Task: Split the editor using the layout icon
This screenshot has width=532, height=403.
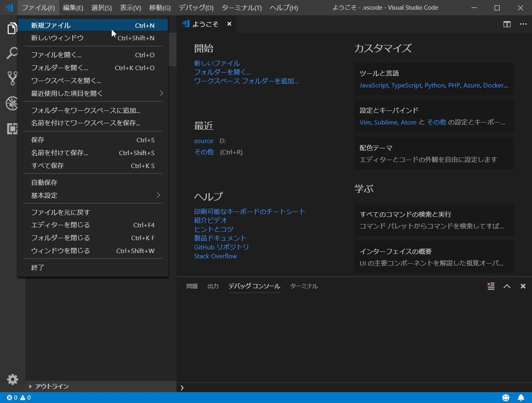Action: tap(506, 24)
